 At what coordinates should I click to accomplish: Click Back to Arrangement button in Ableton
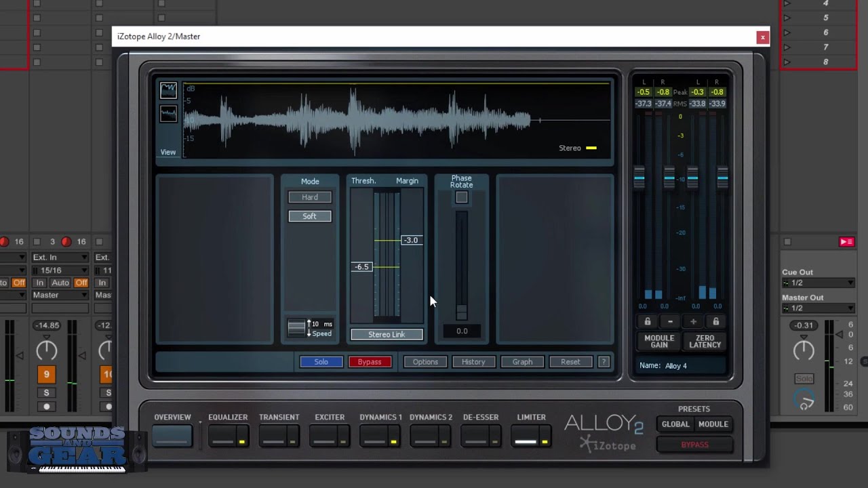(846, 242)
